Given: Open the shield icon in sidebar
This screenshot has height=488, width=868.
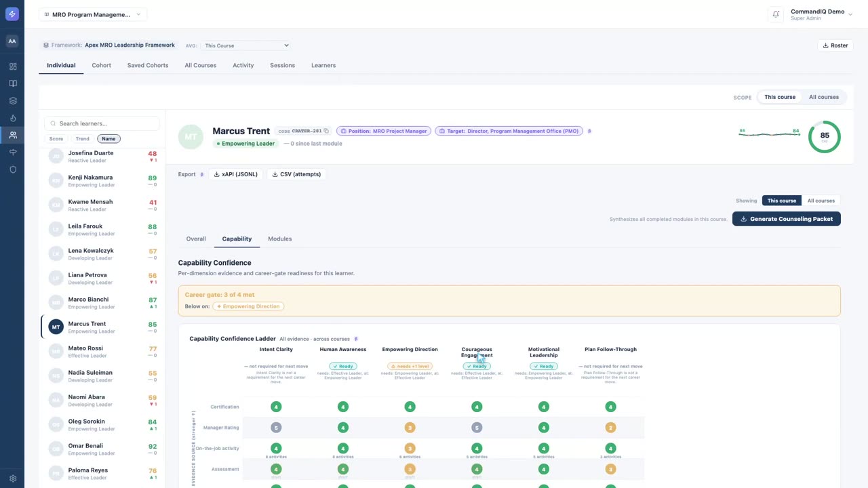Looking at the screenshot, I should coord(12,170).
